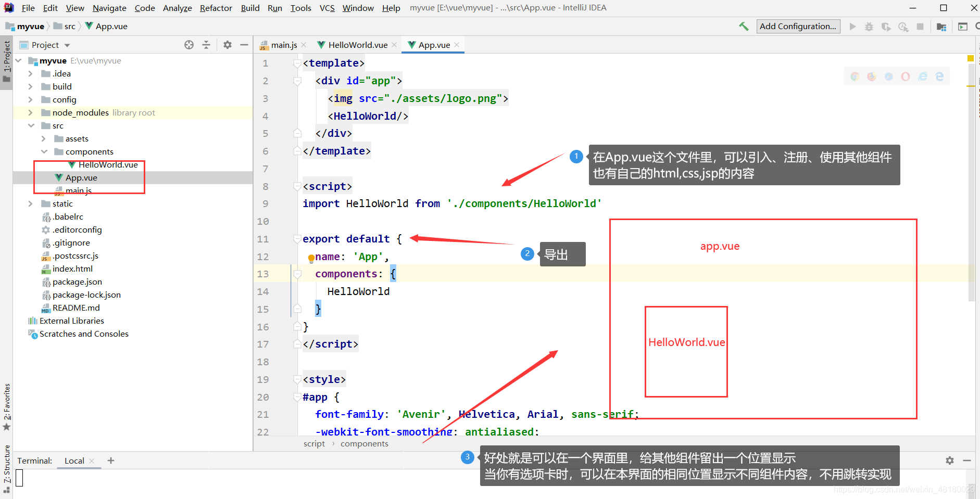The width and height of the screenshot is (980, 499).
Task: Add a new terminal tab with plus icon
Action: click(x=110, y=460)
